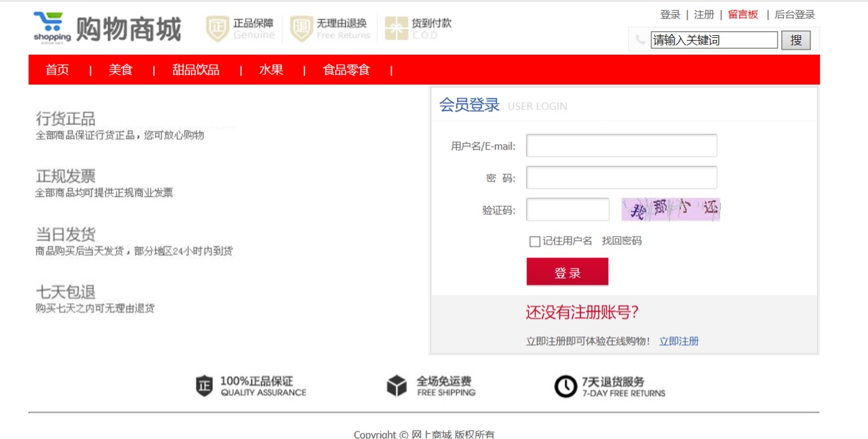The width and height of the screenshot is (868, 439).
Task: Click the 还没有注册账号? text
Action: tap(582, 312)
